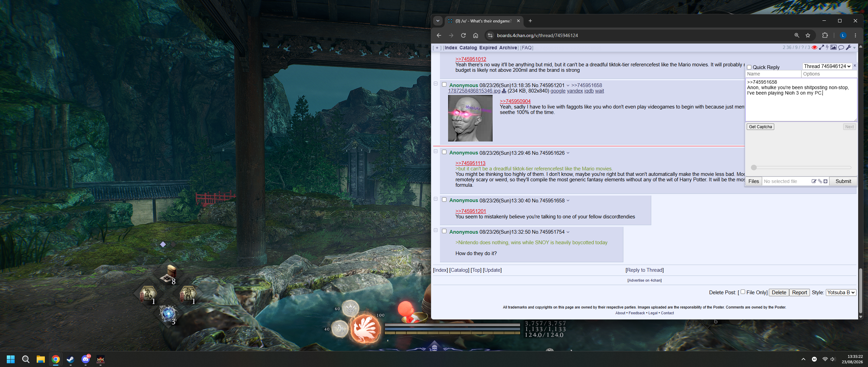Open the Chrome tab search dropdown

[x=438, y=21]
